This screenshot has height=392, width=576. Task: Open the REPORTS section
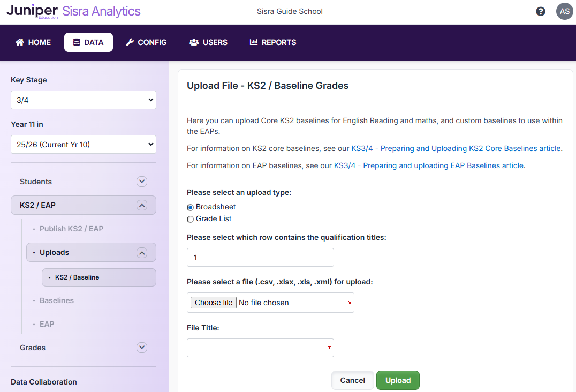[273, 42]
